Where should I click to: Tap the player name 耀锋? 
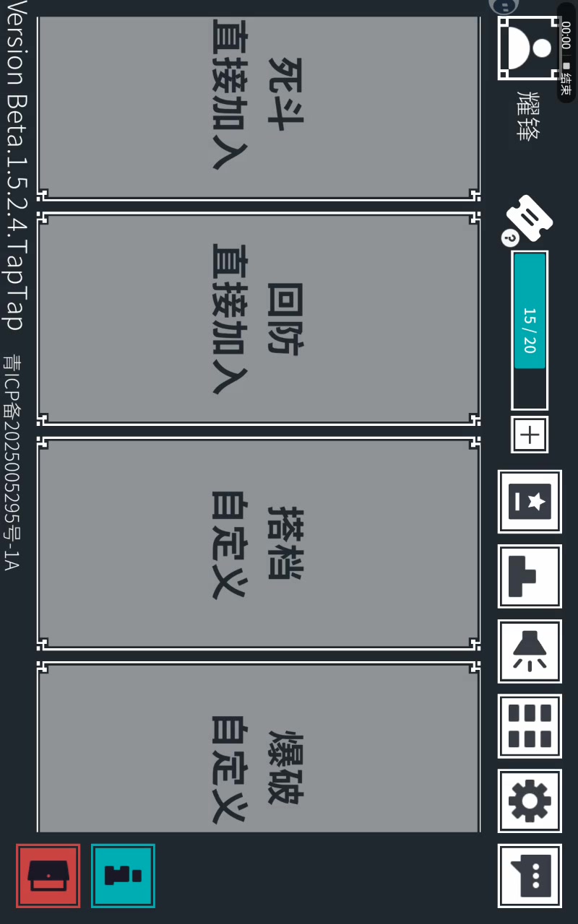(530, 115)
